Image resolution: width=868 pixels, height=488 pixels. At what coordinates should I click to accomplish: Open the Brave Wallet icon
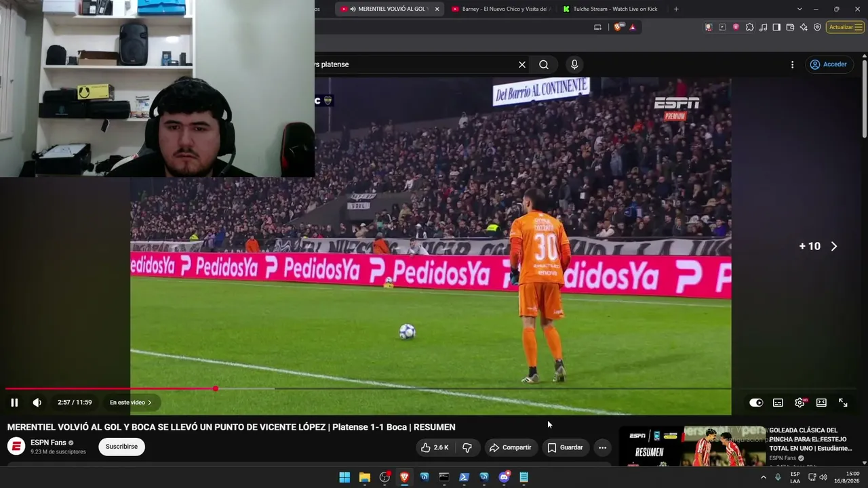click(x=790, y=27)
